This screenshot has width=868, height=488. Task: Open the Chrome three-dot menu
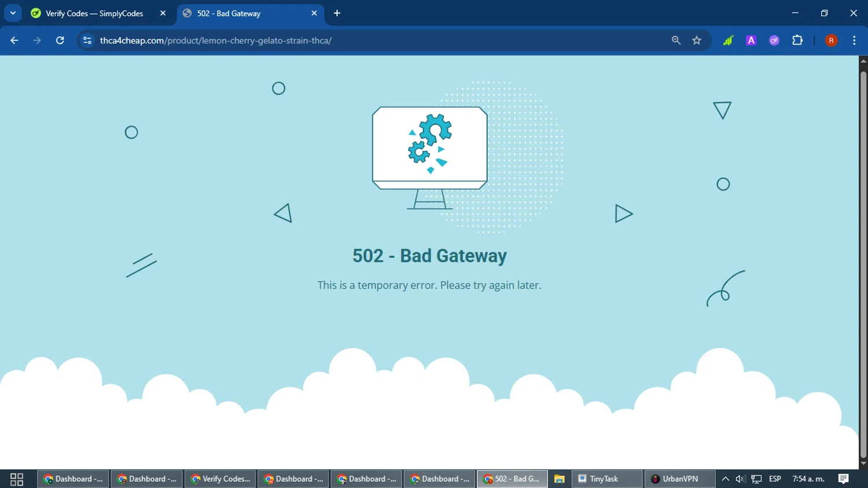pyautogui.click(x=854, y=41)
